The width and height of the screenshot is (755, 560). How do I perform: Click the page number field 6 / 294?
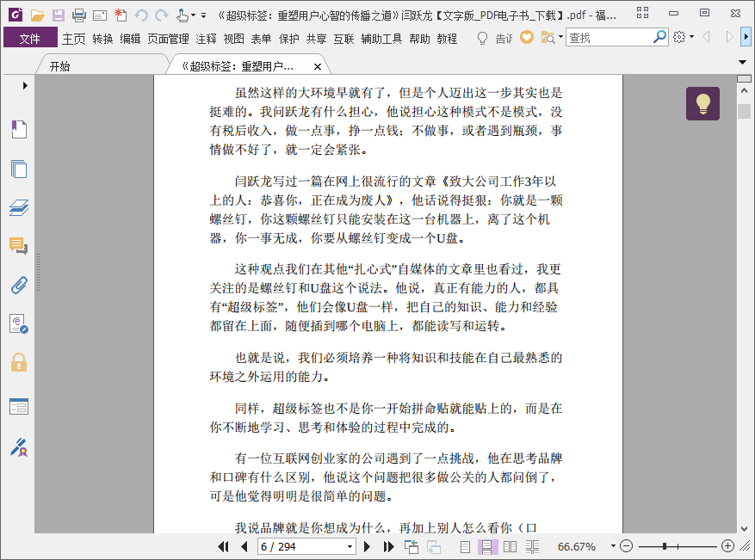point(302,546)
